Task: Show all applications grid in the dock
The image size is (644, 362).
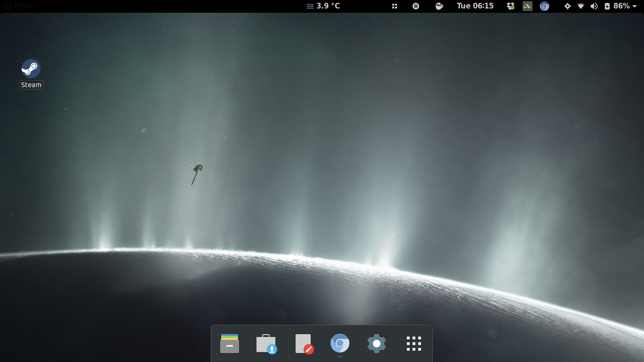Action: pyautogui.click(x=413, y=344)
